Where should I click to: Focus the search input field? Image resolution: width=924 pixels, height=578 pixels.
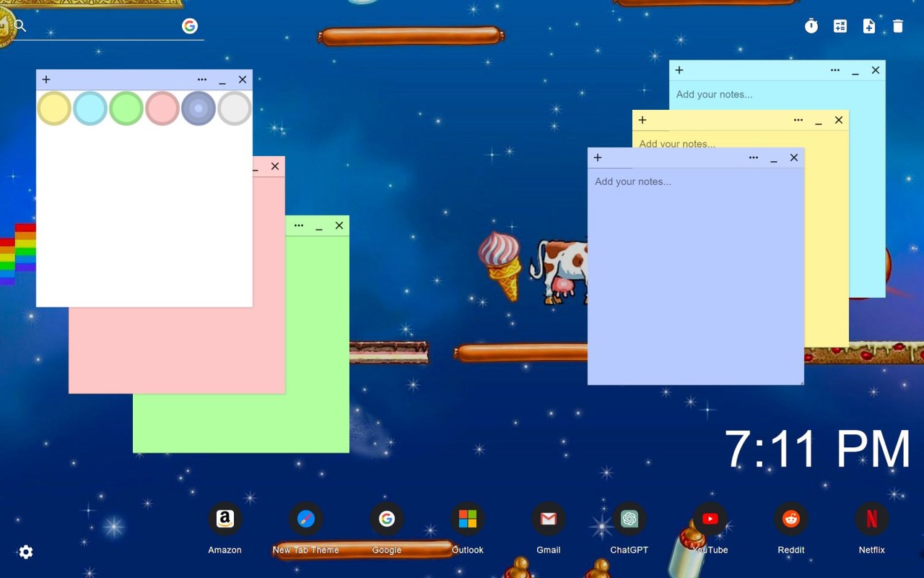[105, 27]
